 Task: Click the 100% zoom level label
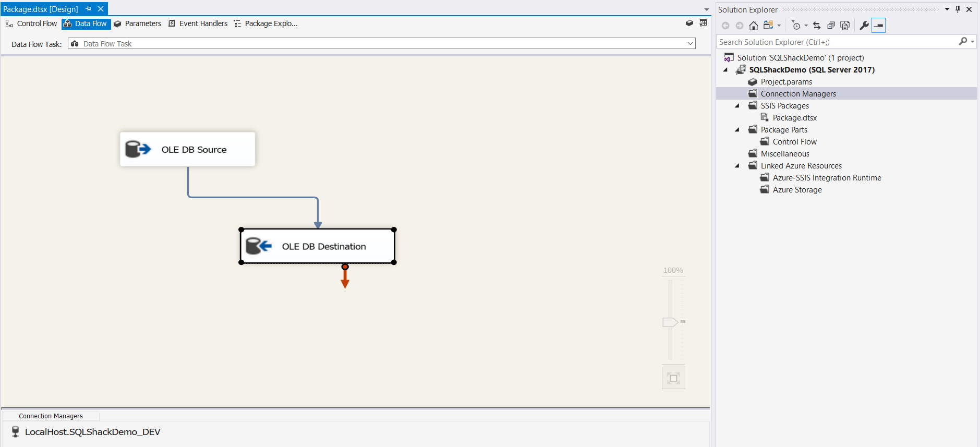[673, 270]
